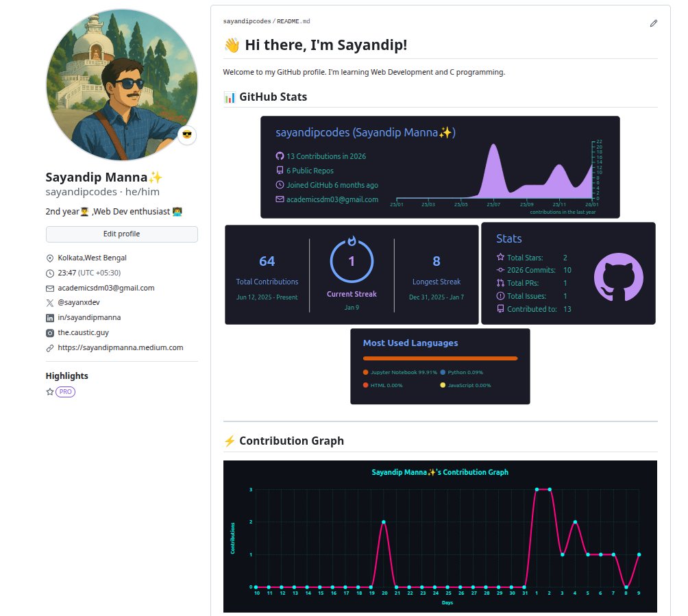Click the Instagram icon
Viewport: 688px width, 616px height.
50,333
